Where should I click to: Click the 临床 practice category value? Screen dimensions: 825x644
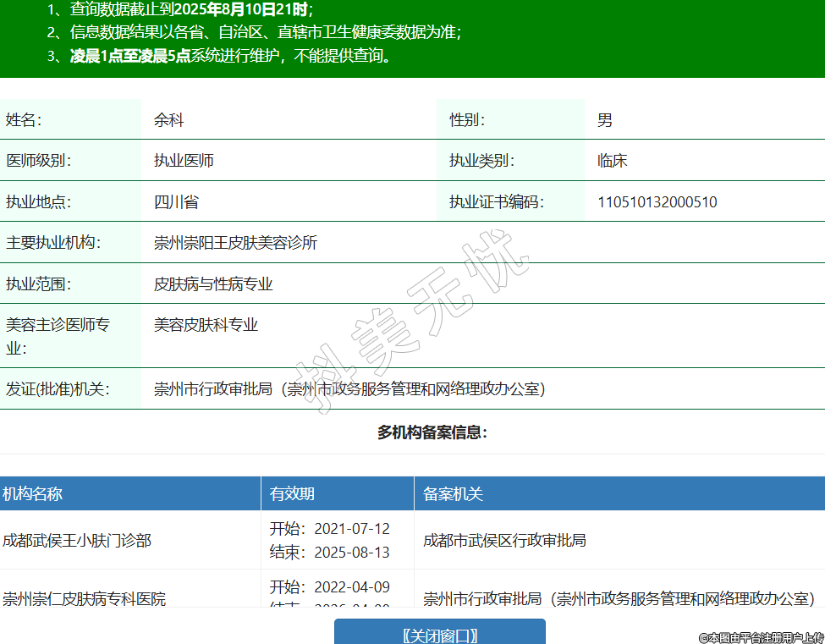(612, 161)
